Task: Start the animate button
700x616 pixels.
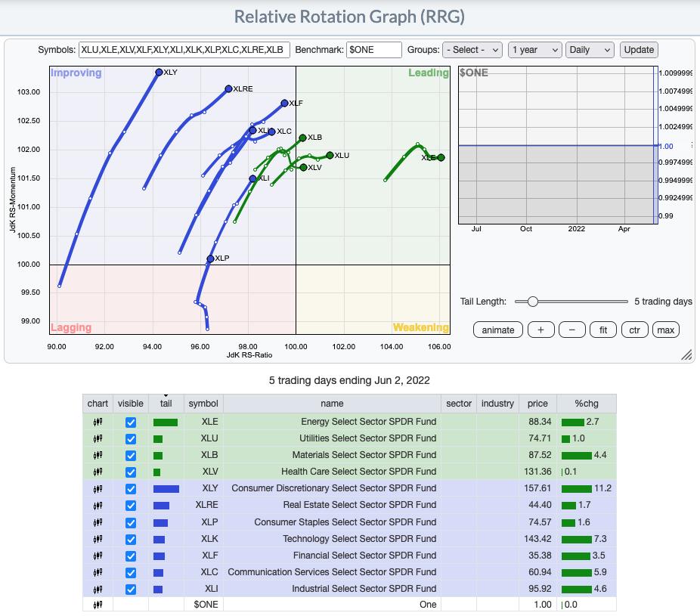Action: 497,330
